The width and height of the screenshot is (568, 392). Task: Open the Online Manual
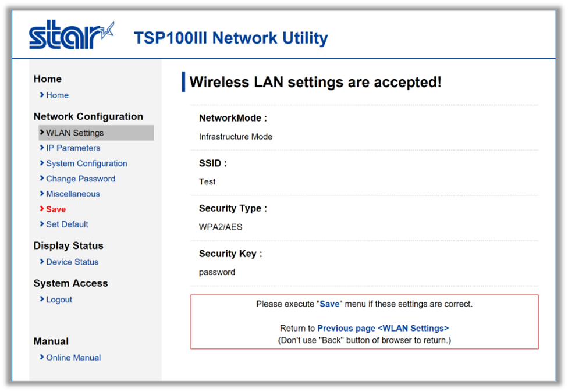pyautogui.click(x=73, y=358)
